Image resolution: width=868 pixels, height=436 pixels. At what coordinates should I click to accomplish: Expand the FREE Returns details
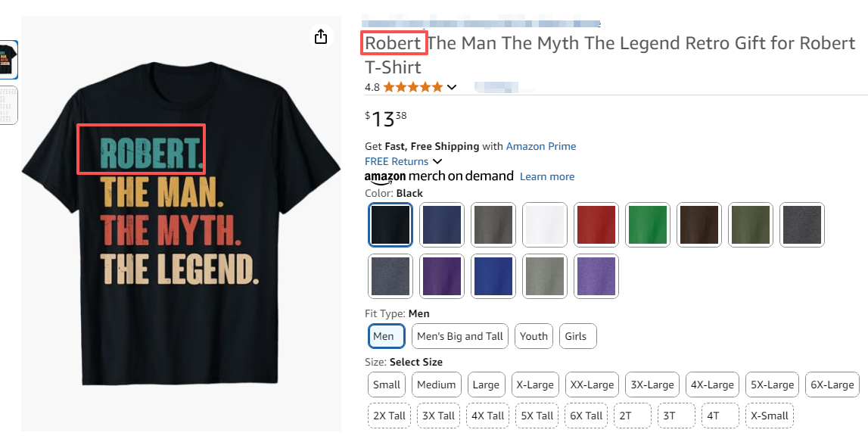pyautogui.click(x=437, y=161)
